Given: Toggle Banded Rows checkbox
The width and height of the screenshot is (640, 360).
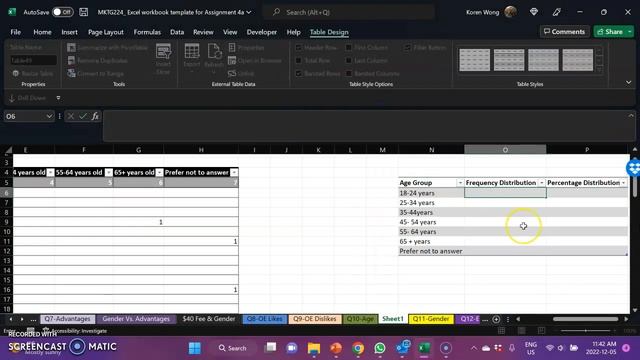Looking at the screenshot, I should coord(299,73).
